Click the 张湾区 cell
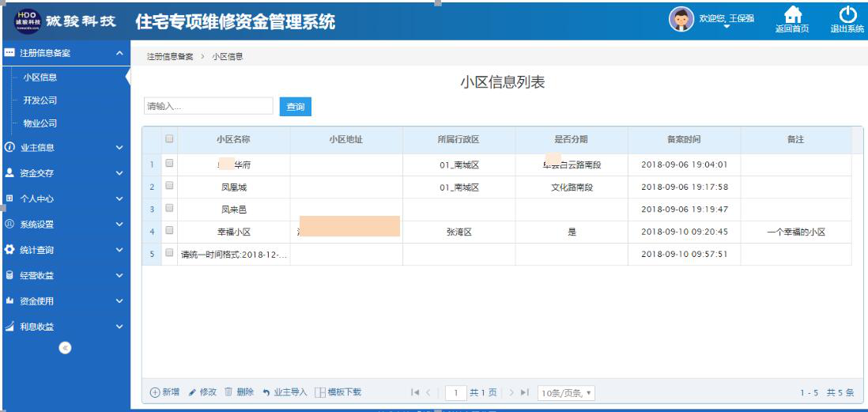The height and width of the screenshot is (412, 868). click(459, 232)
